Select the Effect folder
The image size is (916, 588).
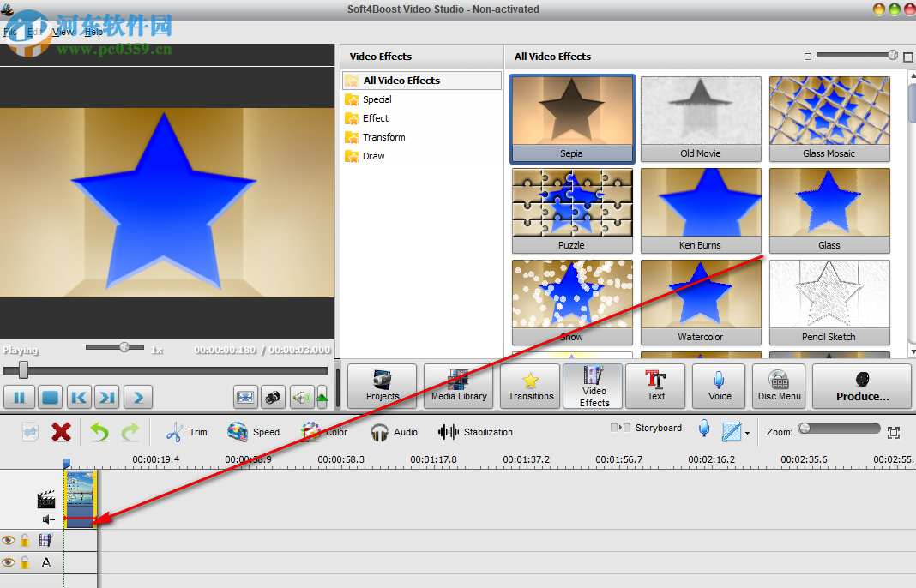coord(366,118)
